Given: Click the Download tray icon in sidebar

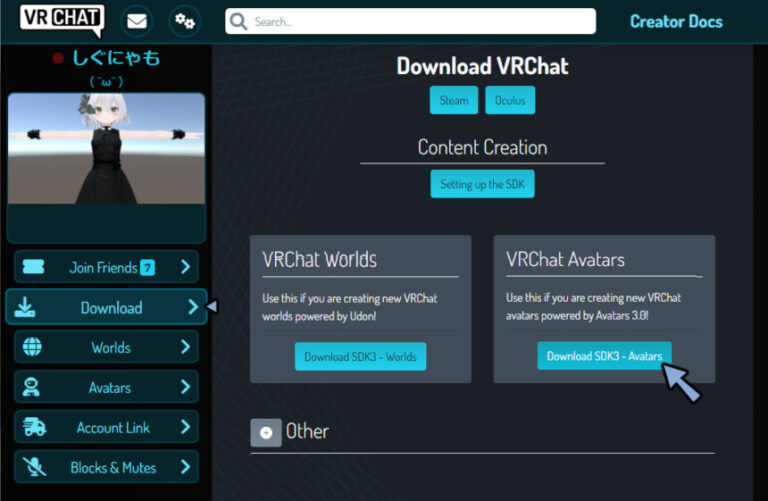Looking at the screenshot, I should click(28, 307).
